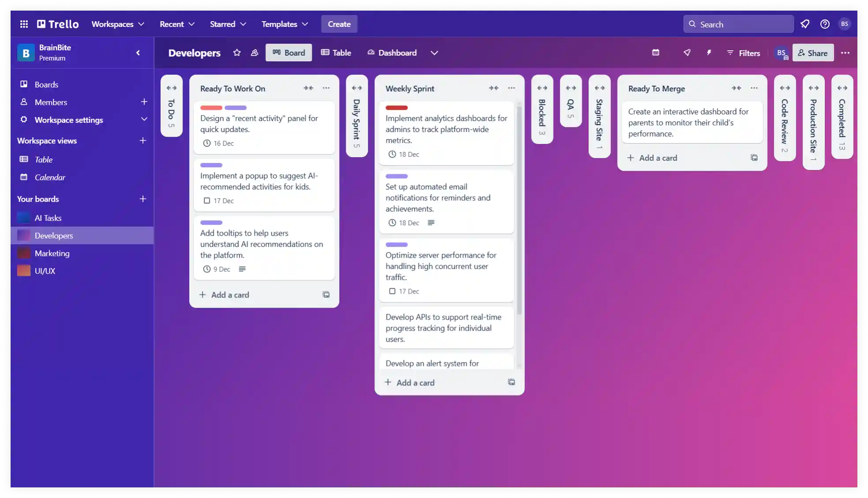The height and width of the screenshot is (498, 868).
Task: Add a card to Ready To Work On
Action: click(x=224, y=294)
